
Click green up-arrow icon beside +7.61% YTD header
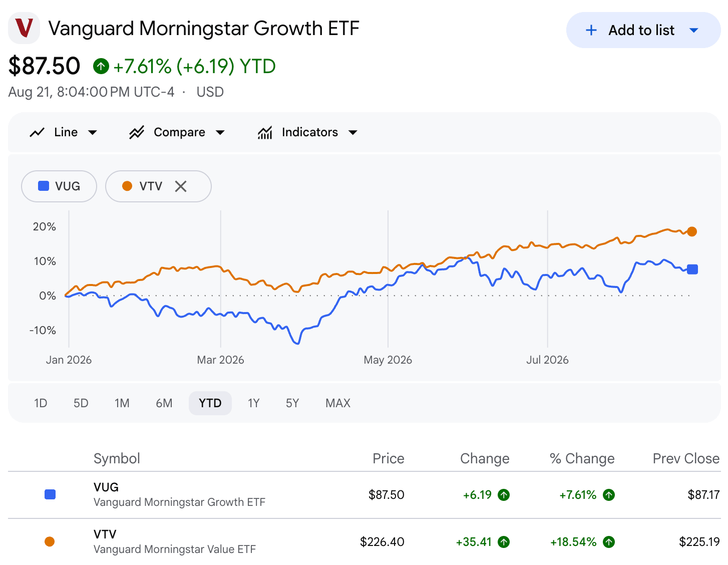tap(101, 66)
